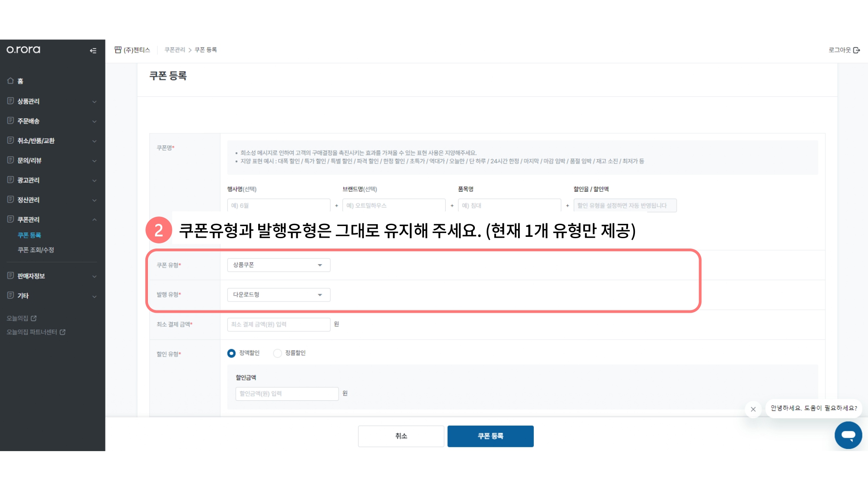
Task: Click the 주문배송 menu icon
Action: coord(10,121)
